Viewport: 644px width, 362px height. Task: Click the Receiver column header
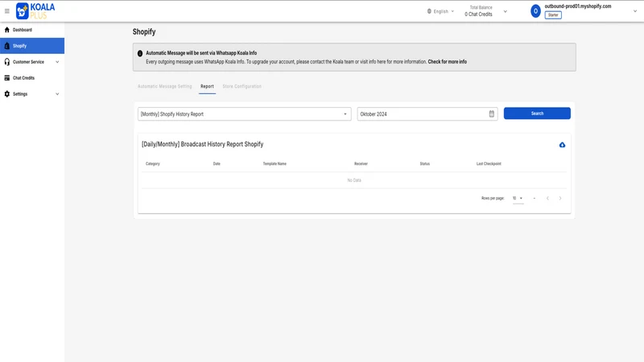click(361, 164)
